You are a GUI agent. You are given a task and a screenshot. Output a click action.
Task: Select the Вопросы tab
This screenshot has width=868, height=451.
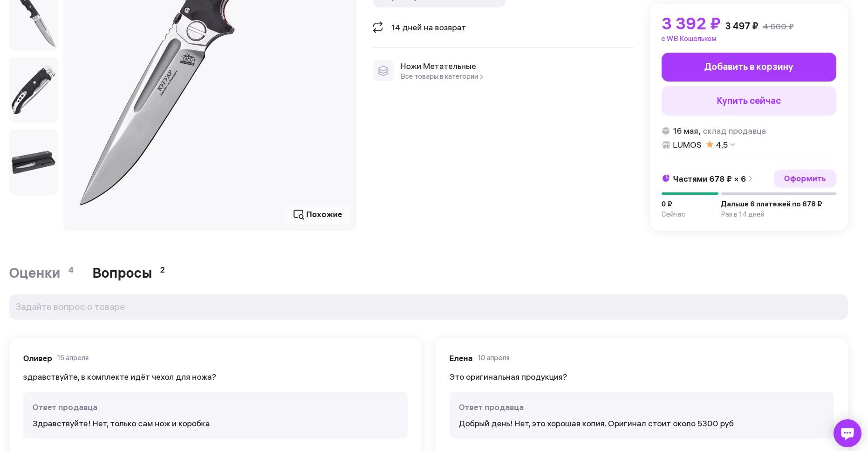(x=122, y=273)
